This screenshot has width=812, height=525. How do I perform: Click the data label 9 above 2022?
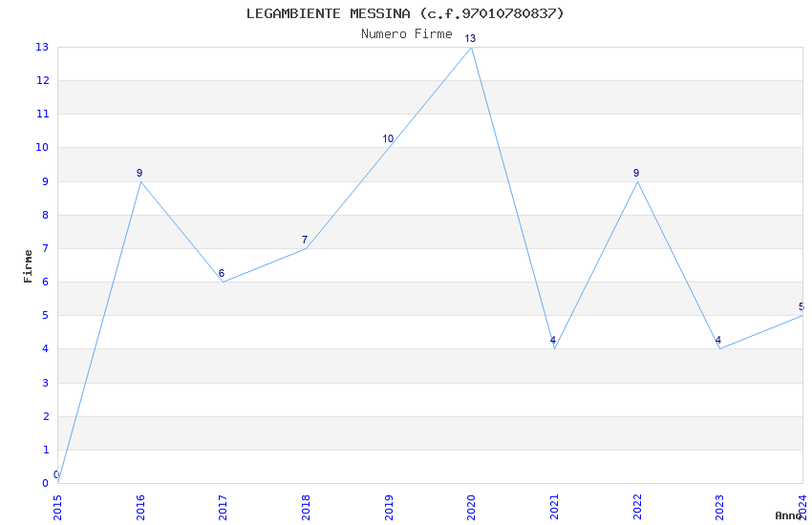(636, 173)
